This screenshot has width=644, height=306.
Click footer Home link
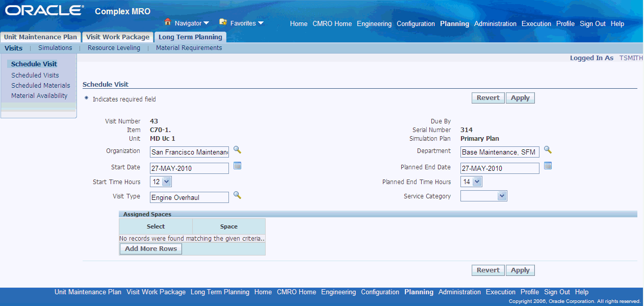coord(263,292)
